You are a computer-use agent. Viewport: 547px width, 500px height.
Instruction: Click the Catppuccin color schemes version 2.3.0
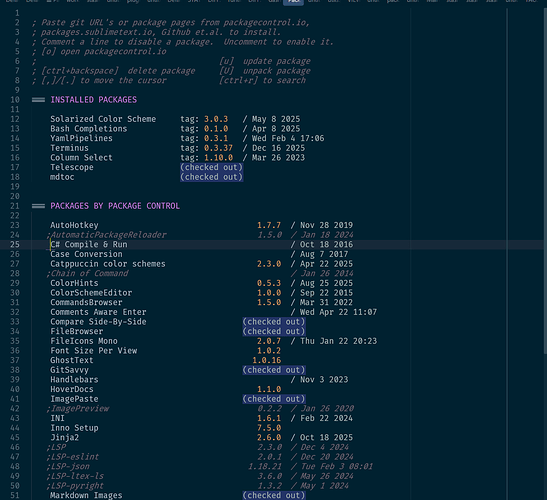pyautogui.click(x=269, y=264)
